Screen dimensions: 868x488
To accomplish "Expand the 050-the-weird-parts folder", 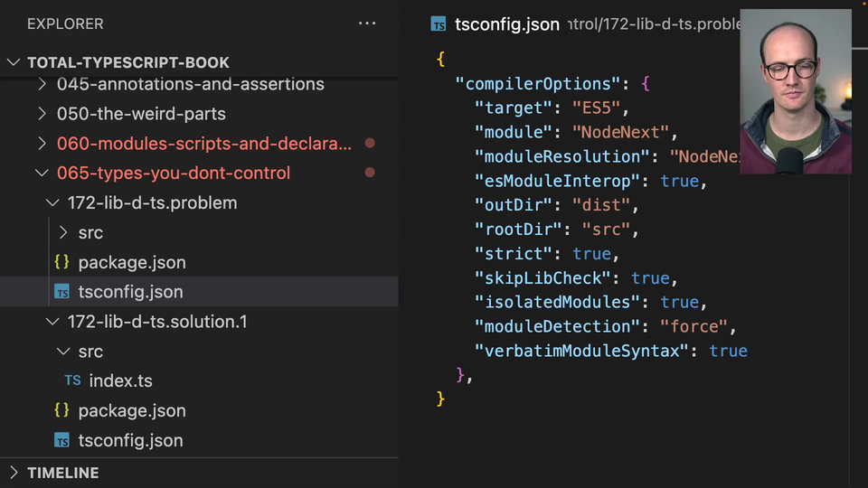I will pos(42,114).
